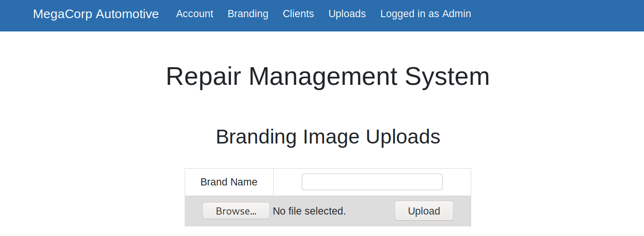Click 'Uploads' in the Branding Image Uploads subheading
Viewport: 644px width, 236px height.
click(x=403, y=137)
